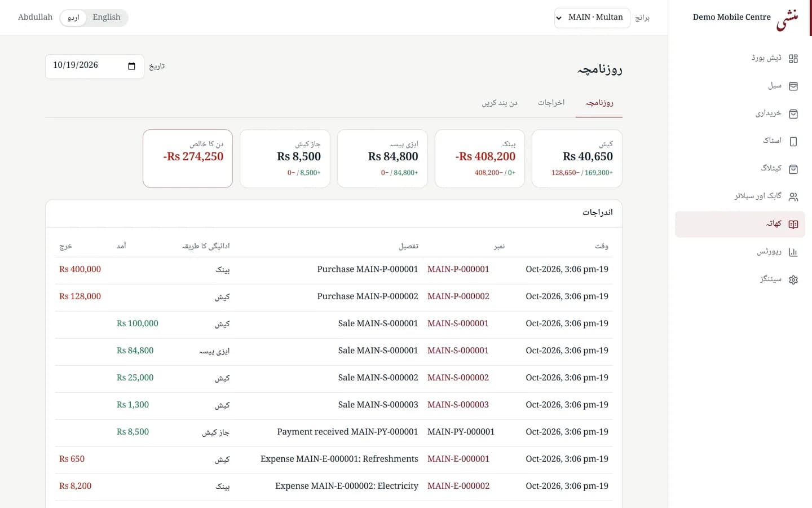Open MAIN-S-000001 link in Rs 84,800 row
This screenshot has width=812, height=508.
coord(458,351)
